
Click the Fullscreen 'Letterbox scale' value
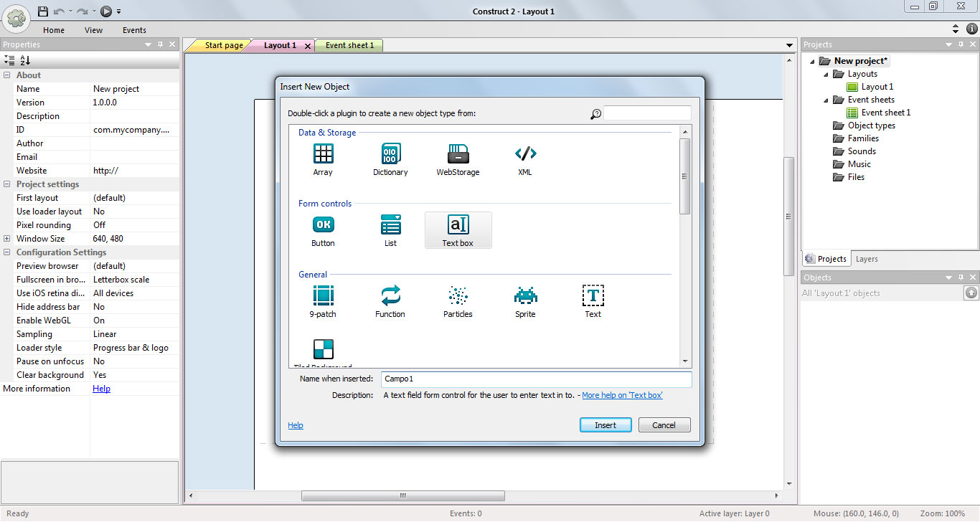pyautogui.click(x=135, y=280)
